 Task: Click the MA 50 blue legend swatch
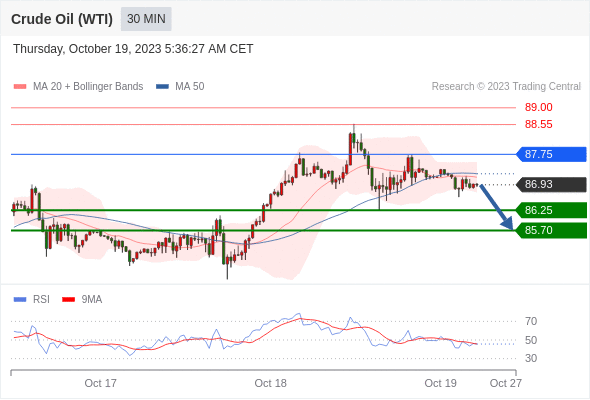point(163,87)
